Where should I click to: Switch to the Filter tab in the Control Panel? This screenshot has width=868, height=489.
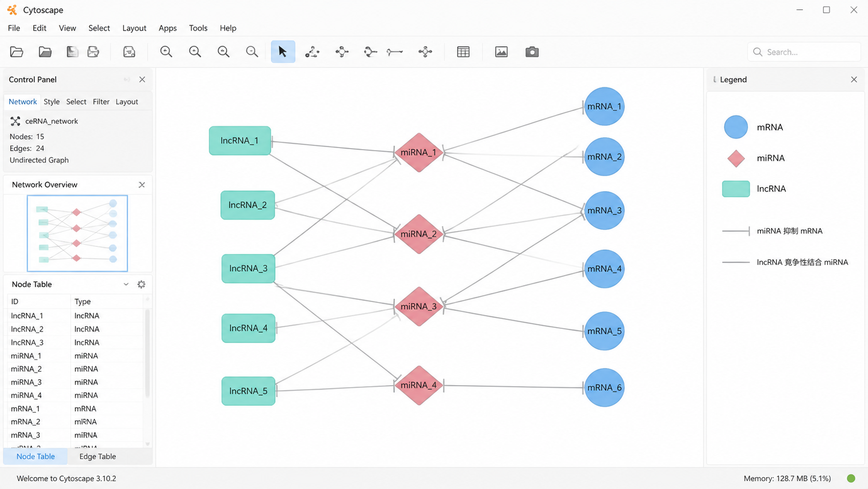pyautogui.click(x=101, y=102)
